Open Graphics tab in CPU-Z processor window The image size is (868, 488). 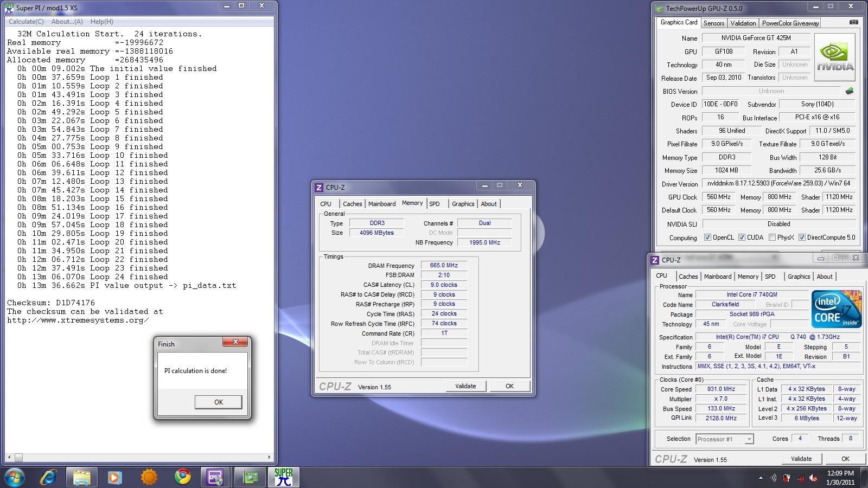[799, 277]
